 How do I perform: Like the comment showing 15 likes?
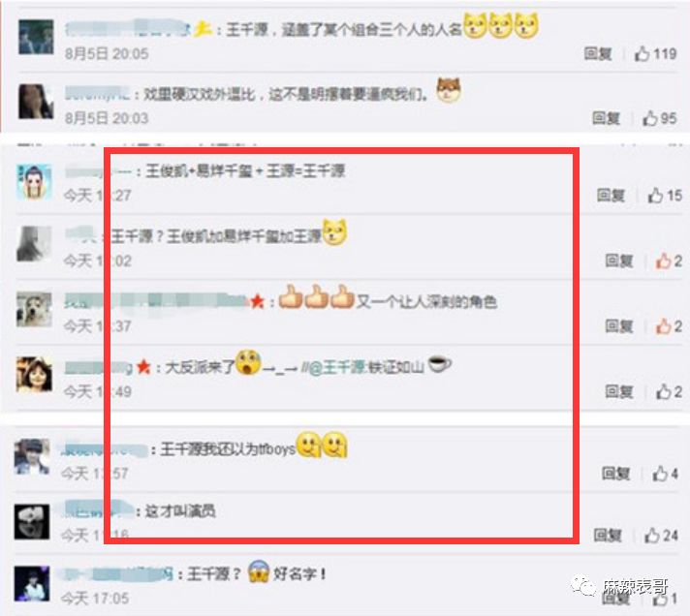click(655, 196)
